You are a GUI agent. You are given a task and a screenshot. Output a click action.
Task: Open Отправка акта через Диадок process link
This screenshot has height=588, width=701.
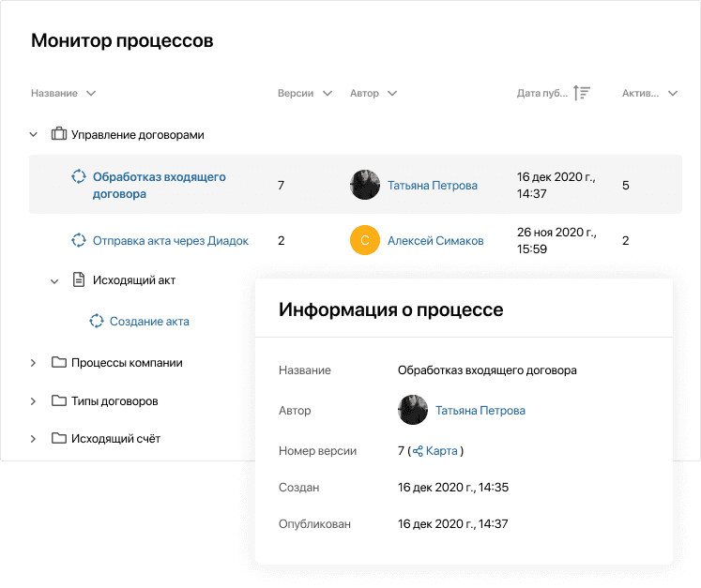pyautogui.click(x=171, y=241)
